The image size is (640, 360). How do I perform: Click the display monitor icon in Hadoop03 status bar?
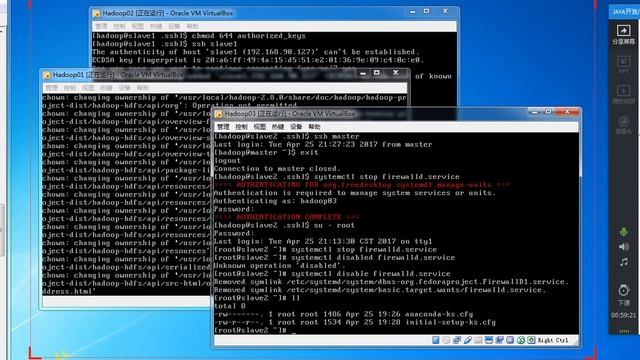pyautogui.click(x=489, y=340)
